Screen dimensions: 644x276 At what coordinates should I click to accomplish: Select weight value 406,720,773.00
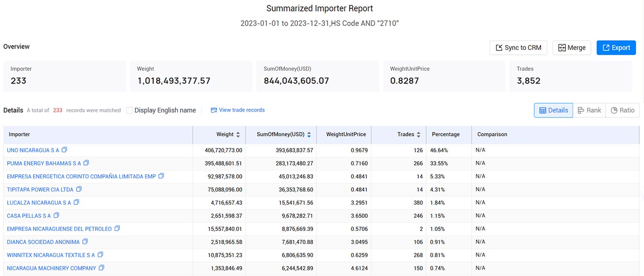(223, 150)
